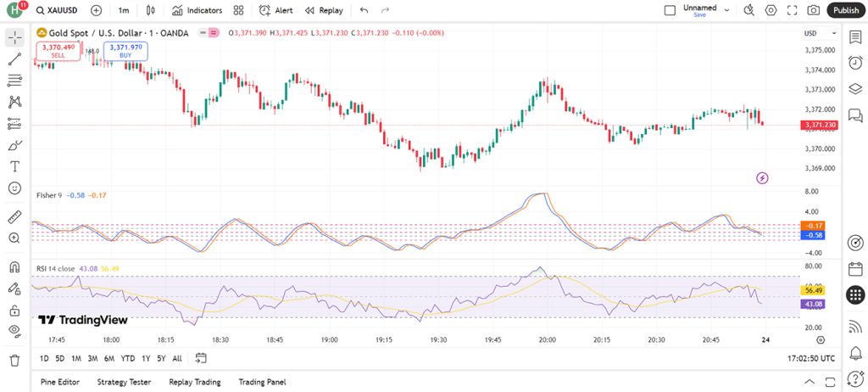Open the chart snapshot camera
868x392 pixels.
coord(813,10)
